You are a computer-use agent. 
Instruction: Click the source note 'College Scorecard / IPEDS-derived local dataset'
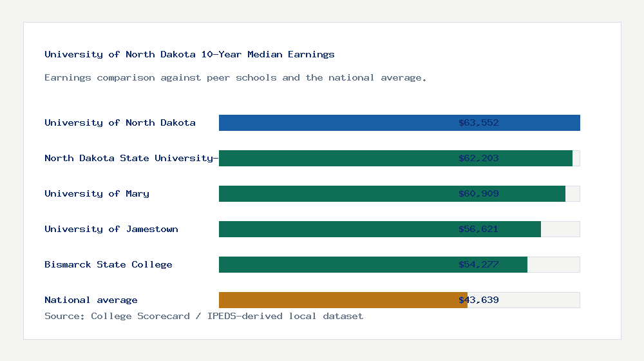coord(227,316)
